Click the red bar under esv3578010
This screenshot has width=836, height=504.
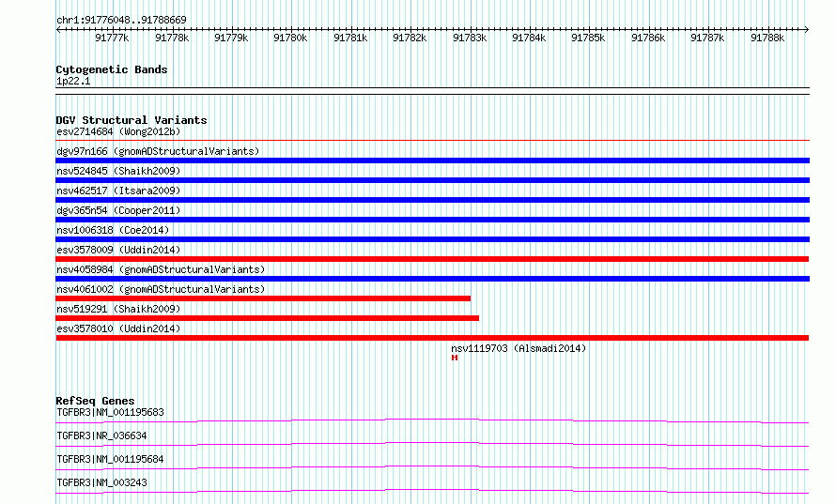(x=432, y=338)
